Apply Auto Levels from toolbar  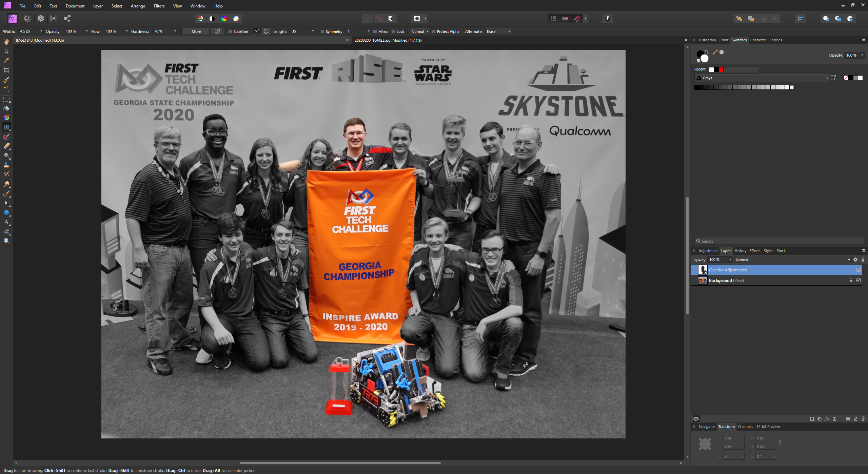(200, 19)
